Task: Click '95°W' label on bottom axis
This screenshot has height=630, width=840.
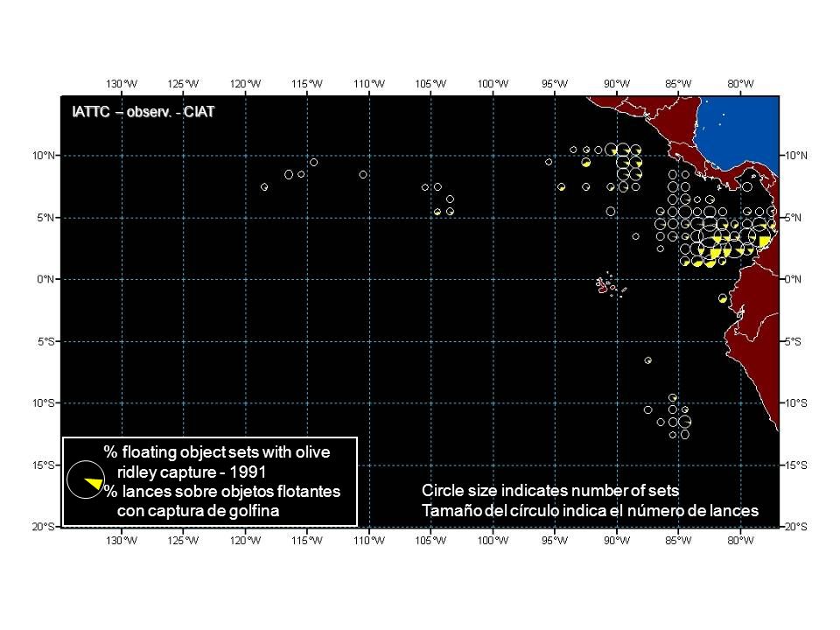Action: (555, 540)
